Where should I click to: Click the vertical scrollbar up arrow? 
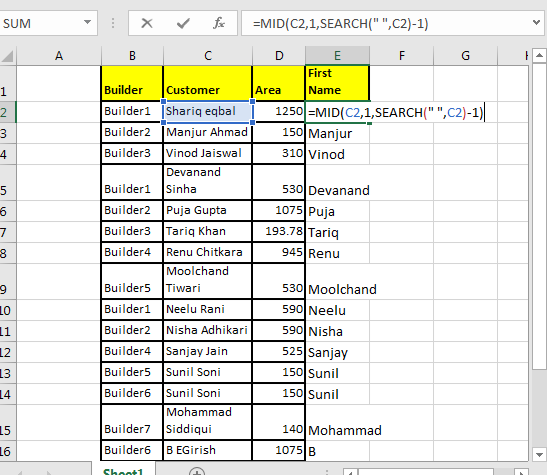(539, 55)
